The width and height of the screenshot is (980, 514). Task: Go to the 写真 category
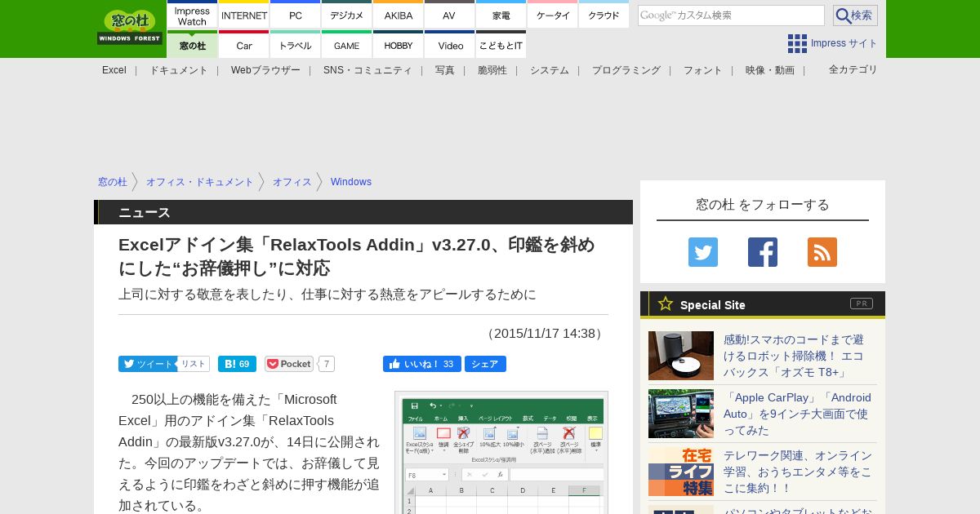tap(445, 70)
